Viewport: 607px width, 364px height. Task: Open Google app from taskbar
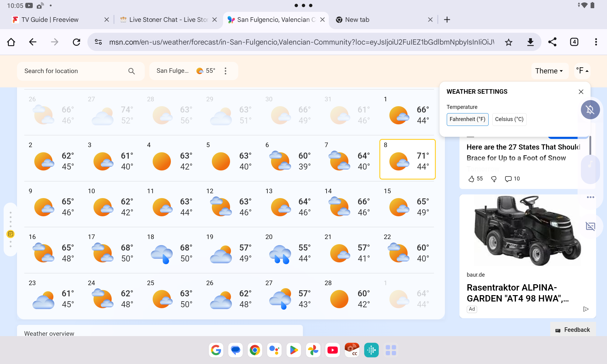[x=216, y=350]
